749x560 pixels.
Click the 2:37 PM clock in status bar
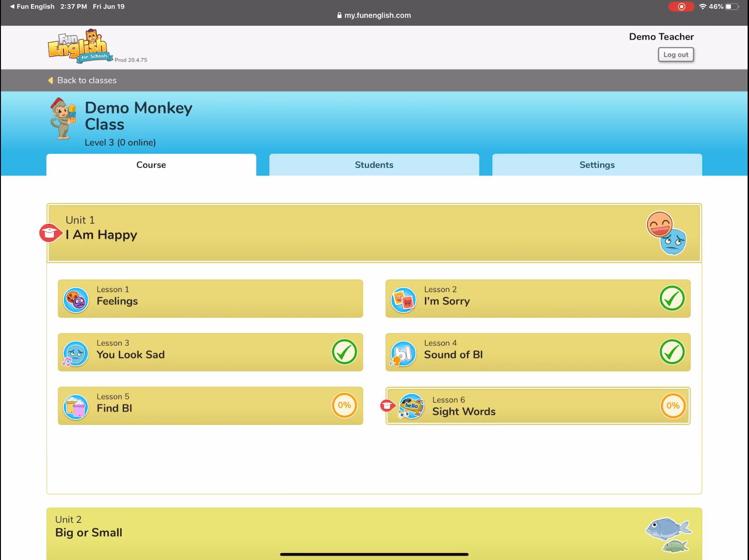tap(73, 7)
